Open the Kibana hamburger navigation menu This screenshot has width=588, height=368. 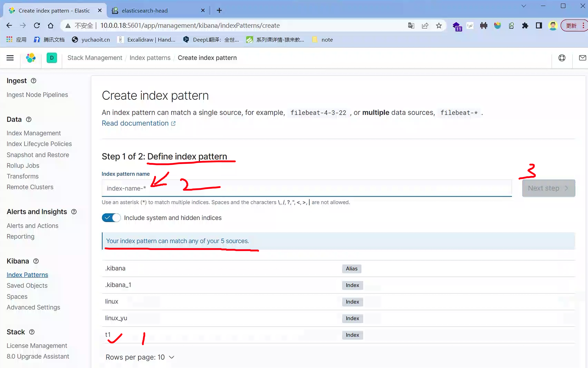[x=10, y=58]
